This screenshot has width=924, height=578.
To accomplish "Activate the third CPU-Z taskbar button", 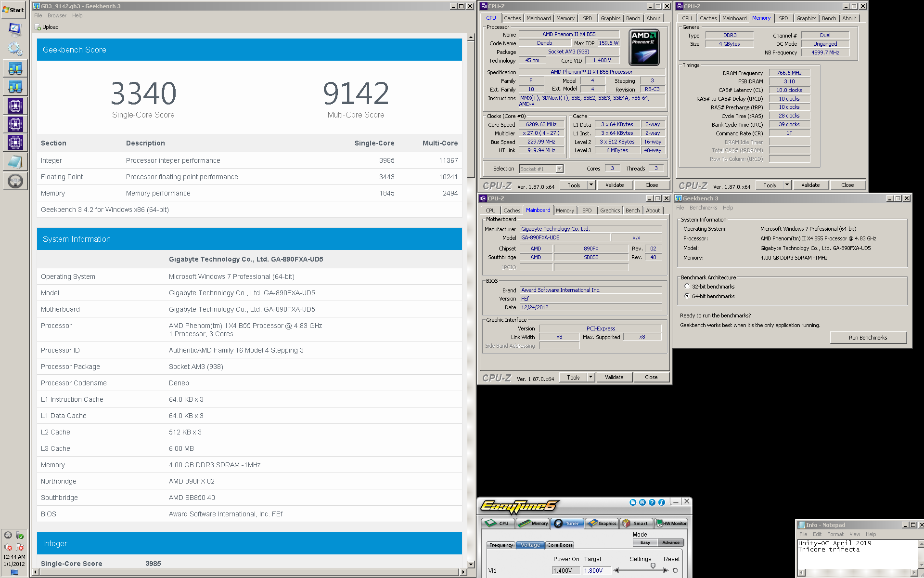I will (x=15, y=143).
